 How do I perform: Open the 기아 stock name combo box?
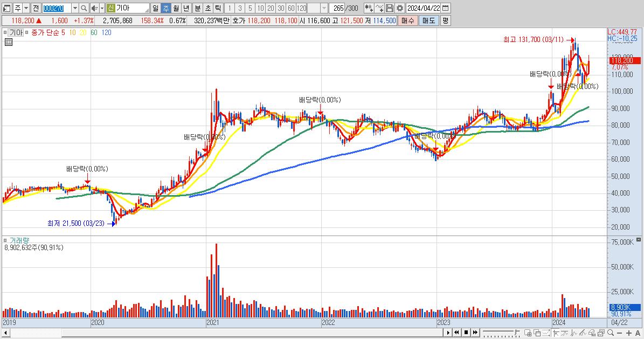coord(128,8)
